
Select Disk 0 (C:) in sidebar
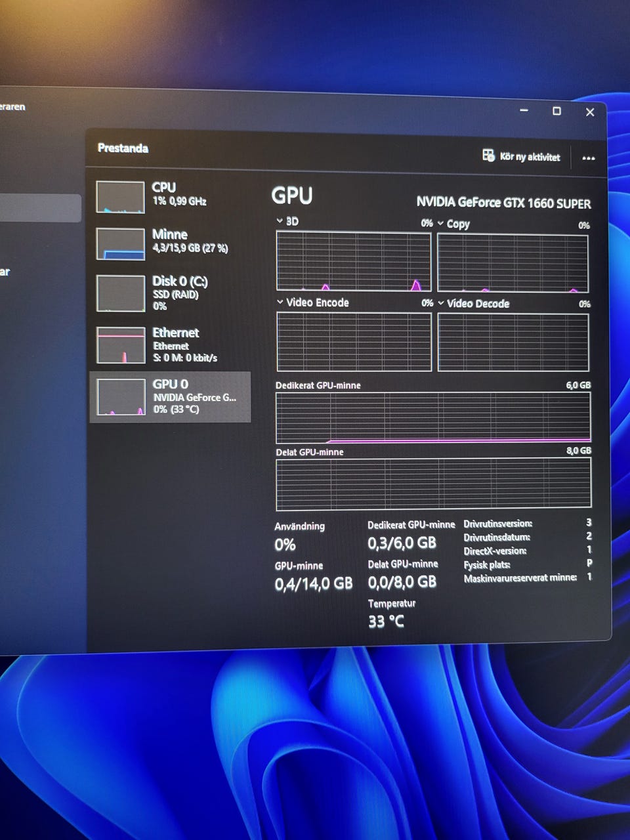tap(169, 293)
